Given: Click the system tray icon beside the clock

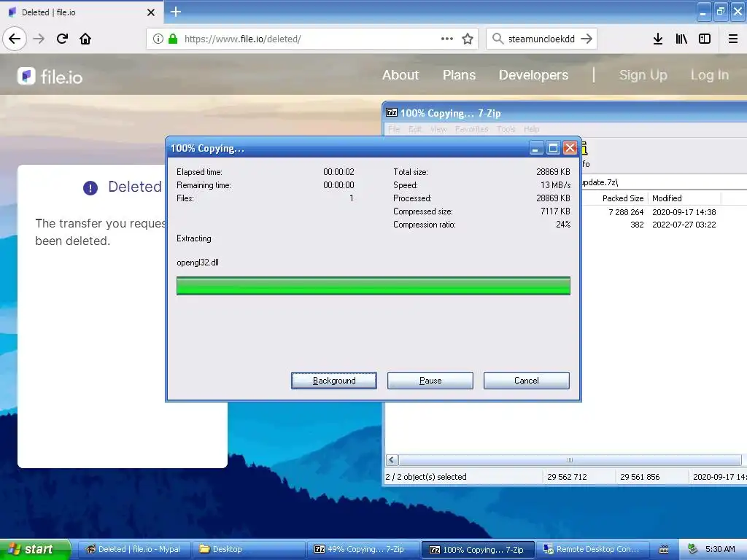Looking at the screenshot, I should click(x=692, y=549).
